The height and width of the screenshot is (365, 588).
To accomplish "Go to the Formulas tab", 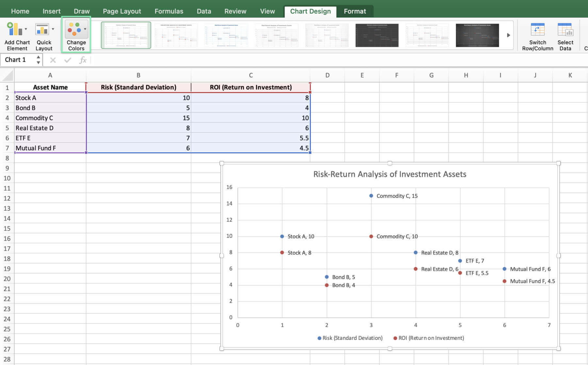I will click(x=169, y=11).
